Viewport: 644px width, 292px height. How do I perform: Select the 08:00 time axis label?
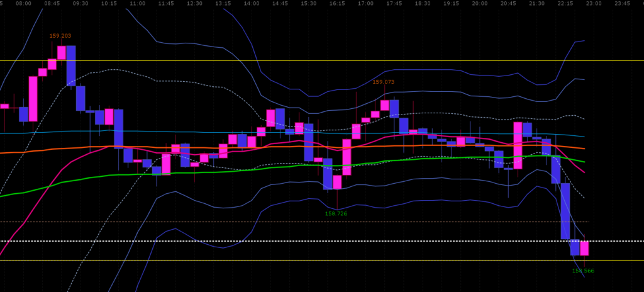pos(23,3)
